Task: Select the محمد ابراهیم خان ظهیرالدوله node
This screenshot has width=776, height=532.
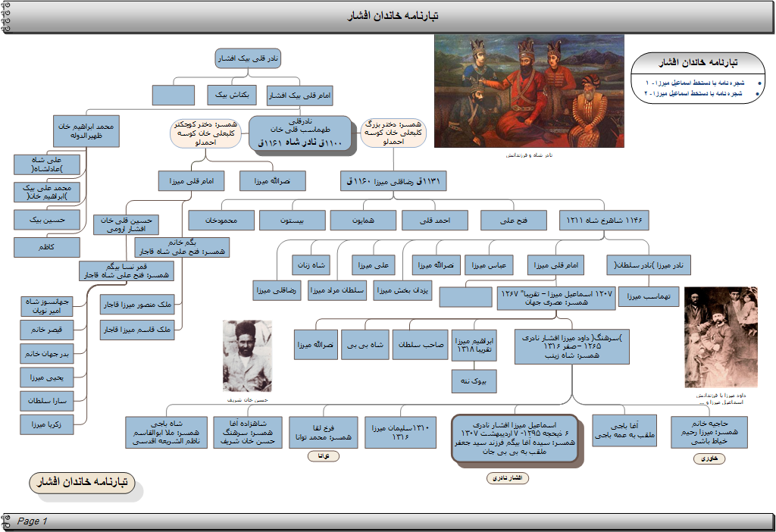Action: pyautogui.click(x=87, y=130)
